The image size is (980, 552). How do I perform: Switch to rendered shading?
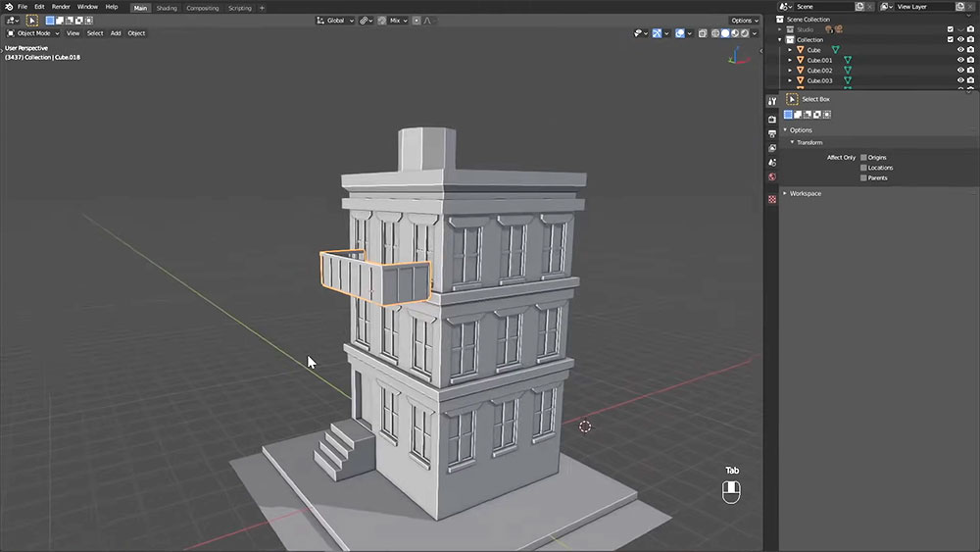[745, 33]
